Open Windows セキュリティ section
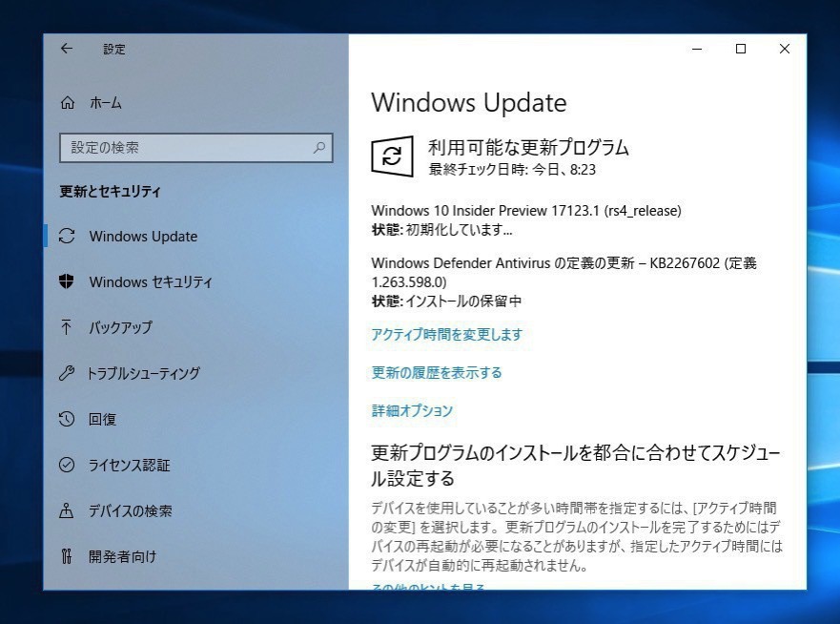This screenshot has height=624, width=840. [151, 282]
